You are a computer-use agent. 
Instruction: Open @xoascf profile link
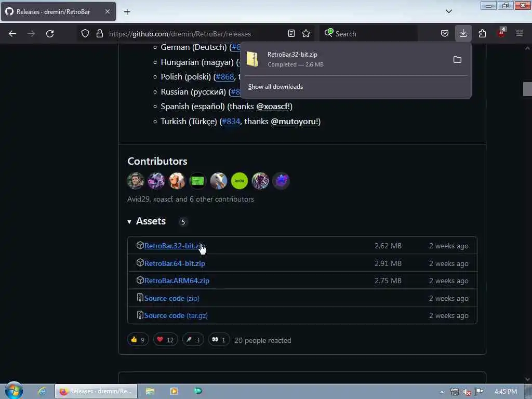click(x=272, y=107)
